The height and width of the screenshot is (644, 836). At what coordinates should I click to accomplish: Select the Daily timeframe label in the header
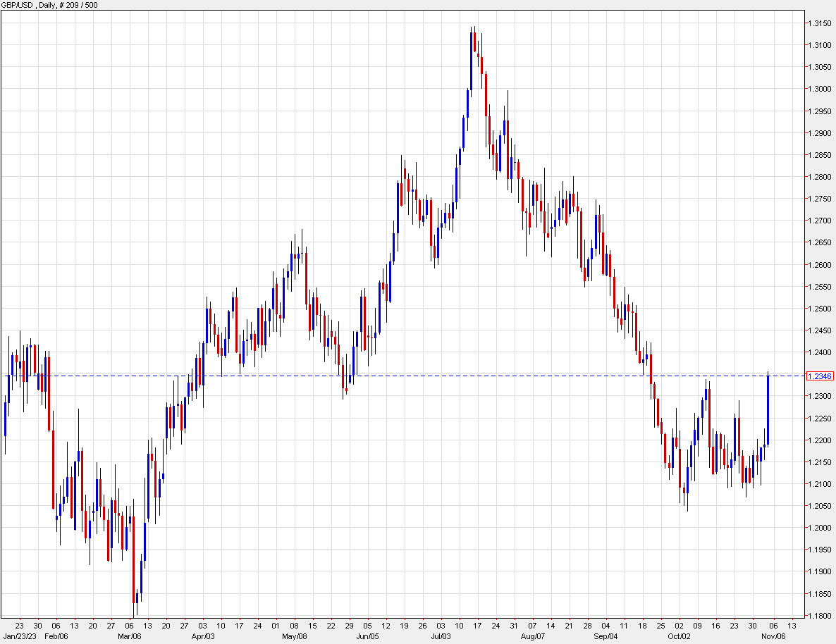(47, 5)
